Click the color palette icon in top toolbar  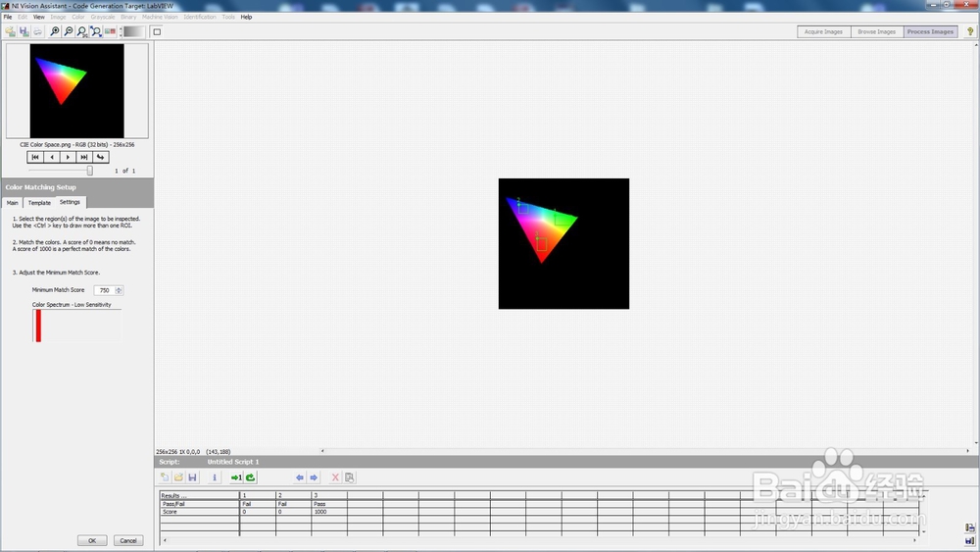point(110,31)
